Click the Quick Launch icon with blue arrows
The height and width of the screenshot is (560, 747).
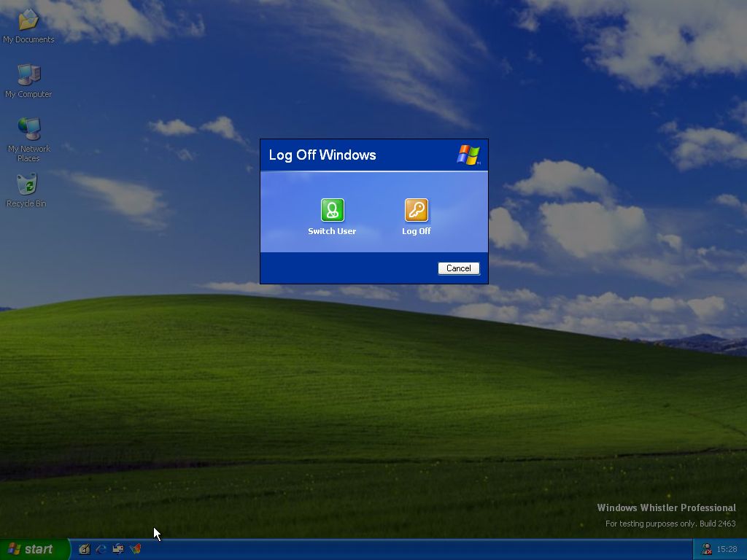[x=118, y=549]
